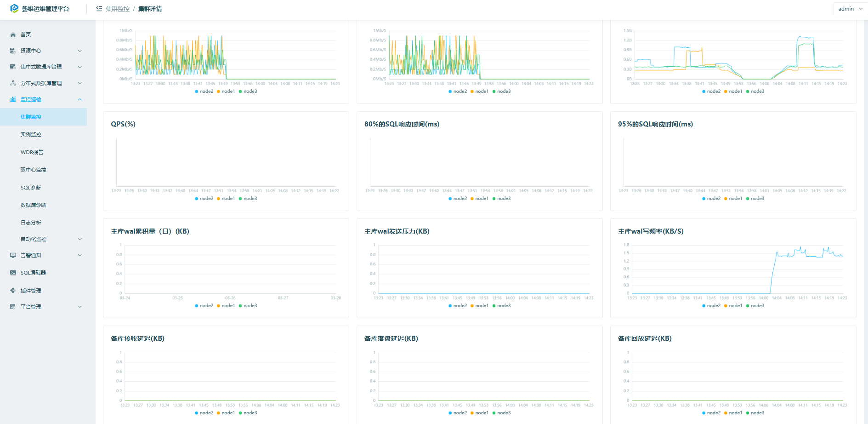This screenshot has height=424, width=868.
Task: Toggle node1 legend in 80%的SQL响应时间 chart
Action: [x=480, y=199]
